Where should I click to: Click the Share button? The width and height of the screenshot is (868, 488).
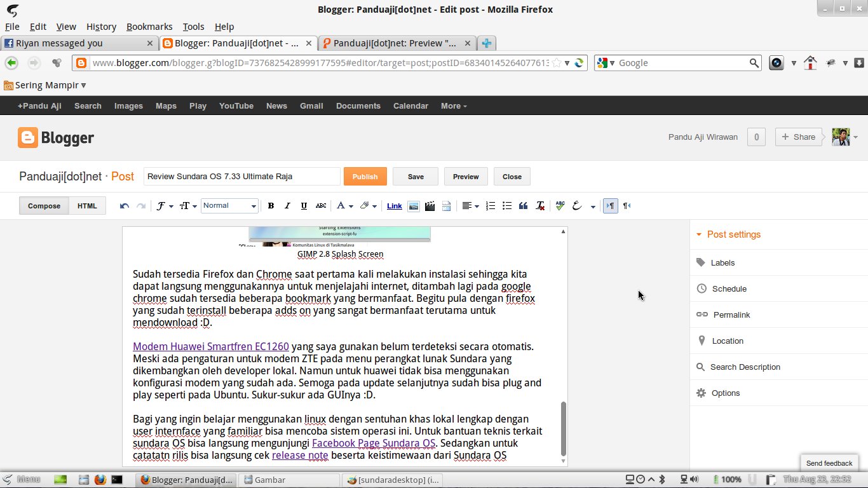(x=799, y=137)
